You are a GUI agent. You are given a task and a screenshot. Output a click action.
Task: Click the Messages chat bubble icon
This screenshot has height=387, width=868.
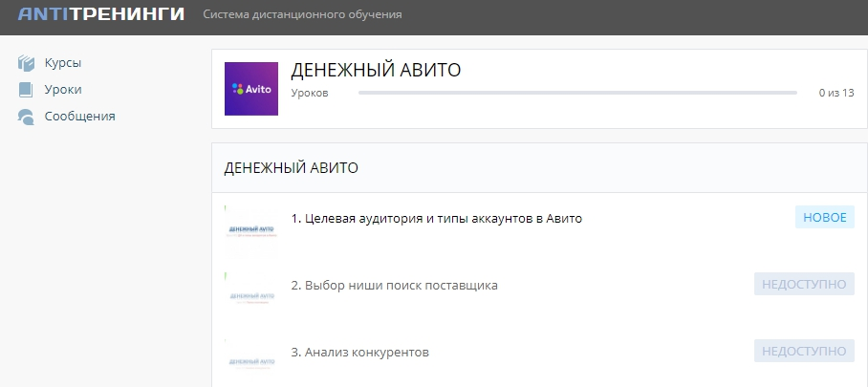(x=26, y=117)
